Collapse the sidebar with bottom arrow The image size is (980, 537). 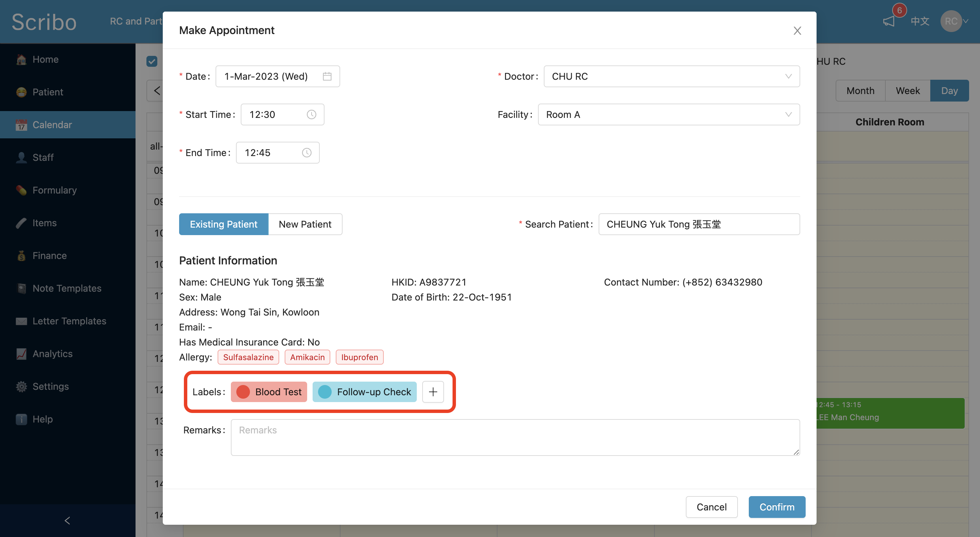[67, 520]
